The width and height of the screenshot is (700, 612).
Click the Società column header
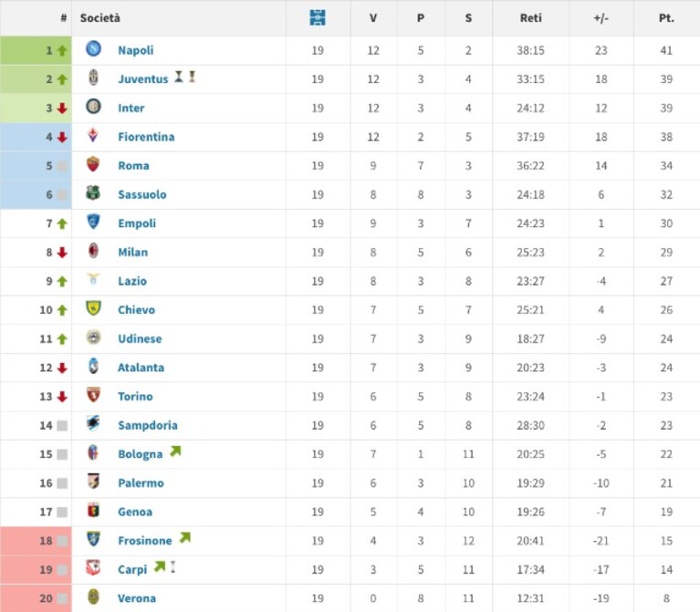coord(100,18)
